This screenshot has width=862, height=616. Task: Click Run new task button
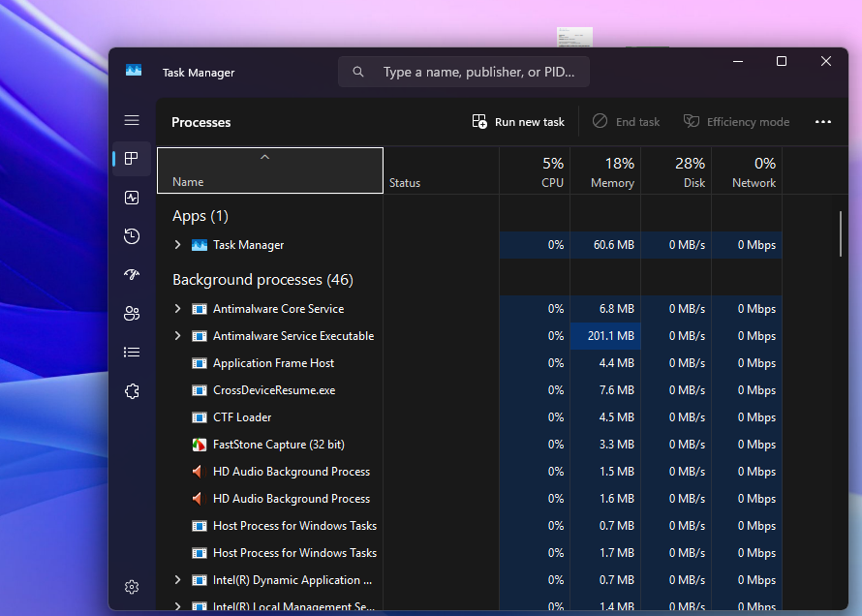pos(518,122)
